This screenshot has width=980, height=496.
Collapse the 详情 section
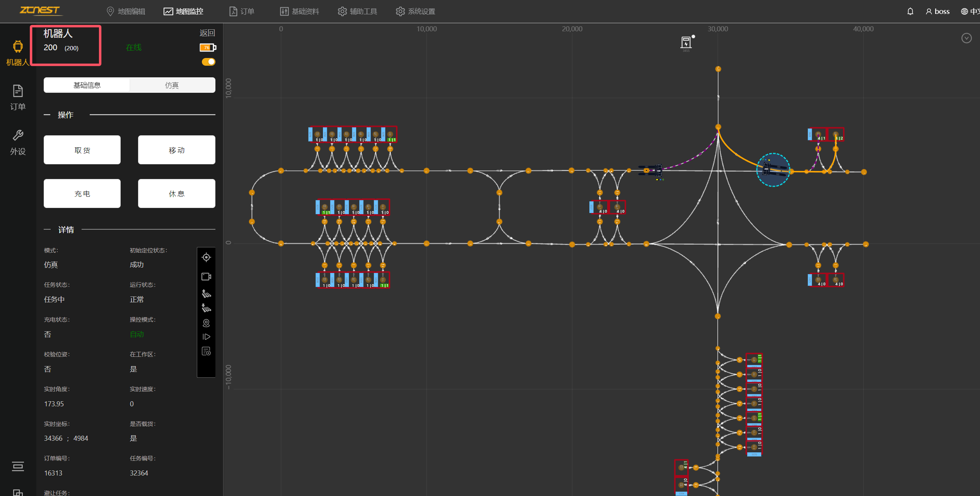pos(47,230)
